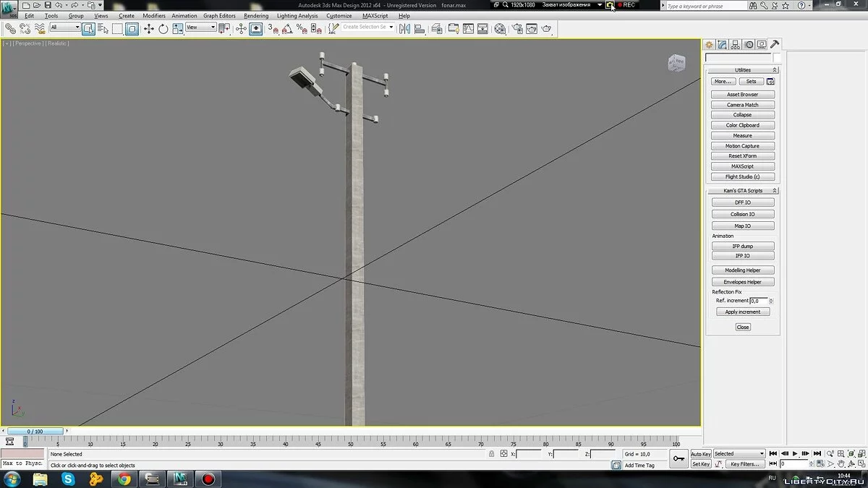The image size is (868, 488).
Task: Click the Reset XForm utility button
Action: tap(742, 156)
